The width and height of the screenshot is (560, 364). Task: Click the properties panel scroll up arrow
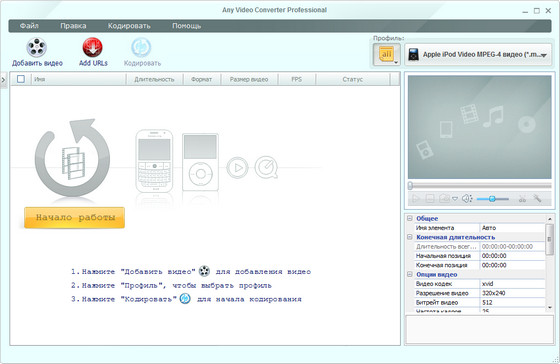click(550, 219)
